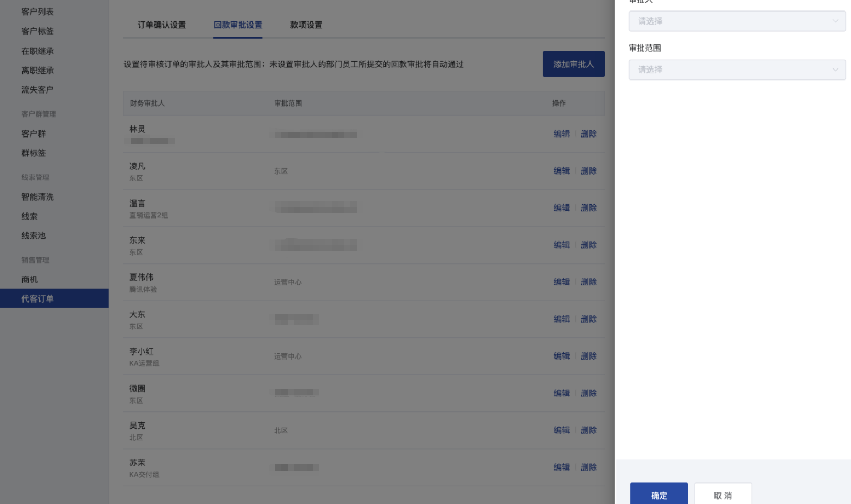Delete approver 大东 row
This screenshot has width=851, height=504.
(588, 319)
